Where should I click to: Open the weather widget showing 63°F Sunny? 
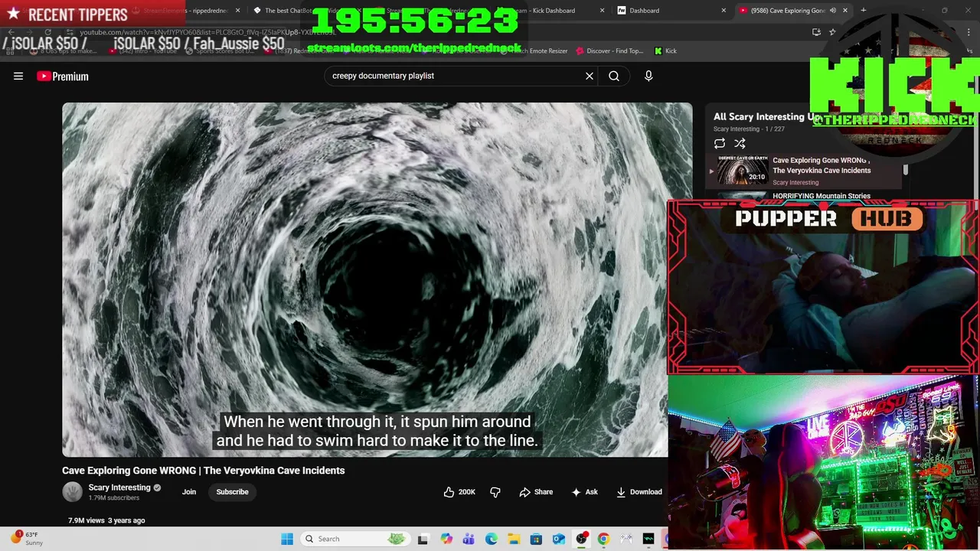tap(28, 539)
